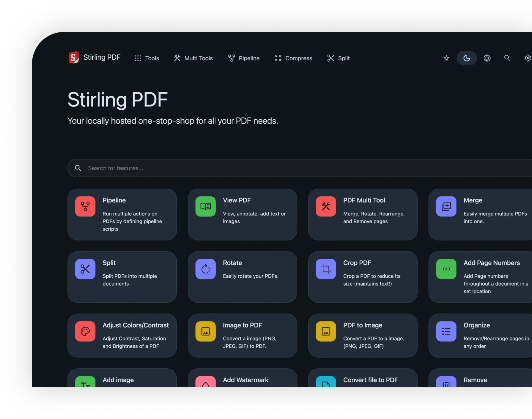
Task: Click the 'Add image' card title
Action: 118,380
